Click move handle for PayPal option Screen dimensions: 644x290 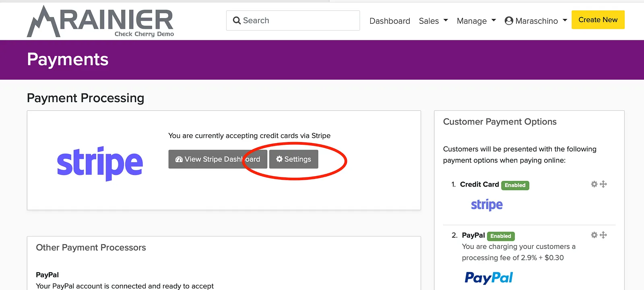[603, 235]
